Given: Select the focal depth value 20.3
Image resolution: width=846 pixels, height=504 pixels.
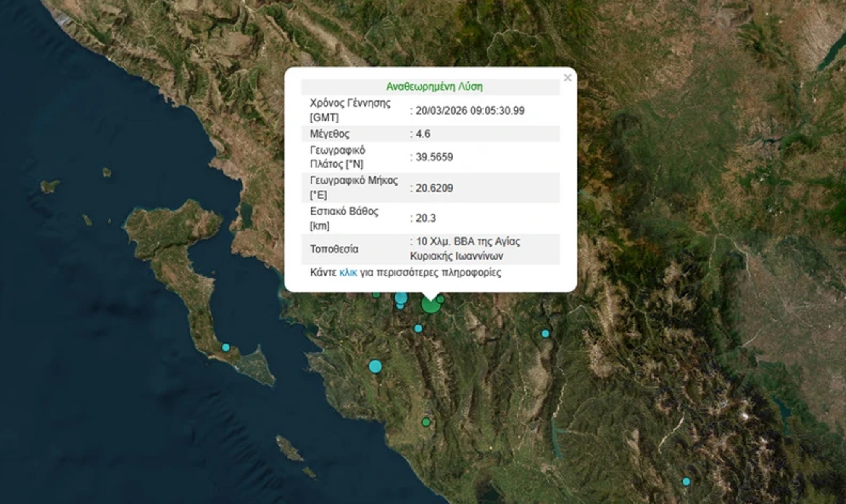Looking at the screenshot, I should click(426, 218).
